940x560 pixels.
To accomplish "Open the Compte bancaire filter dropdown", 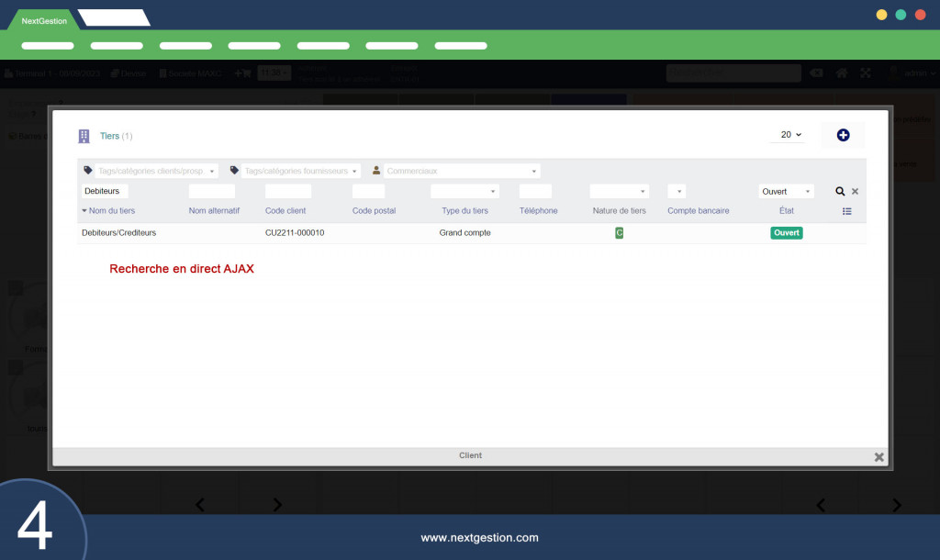I will coord(677,191).
